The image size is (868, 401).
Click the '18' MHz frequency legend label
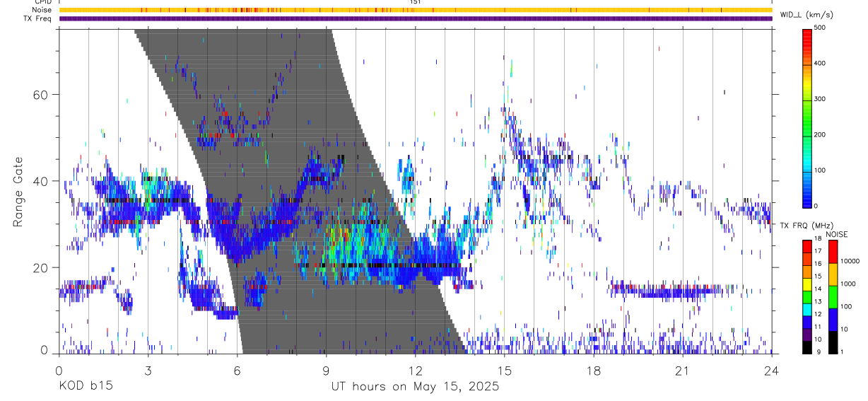pyautogui.click(x=819, y=240)
